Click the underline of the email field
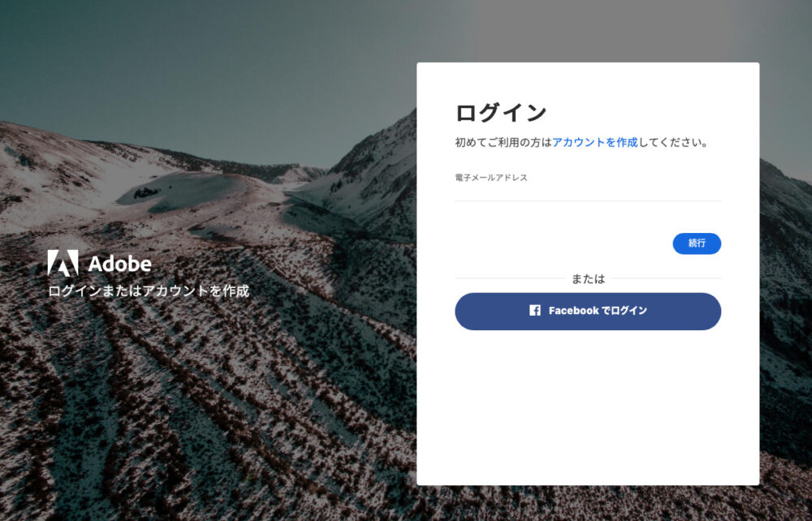This screenshot has height=521, width=812. [x=588, y=200]
